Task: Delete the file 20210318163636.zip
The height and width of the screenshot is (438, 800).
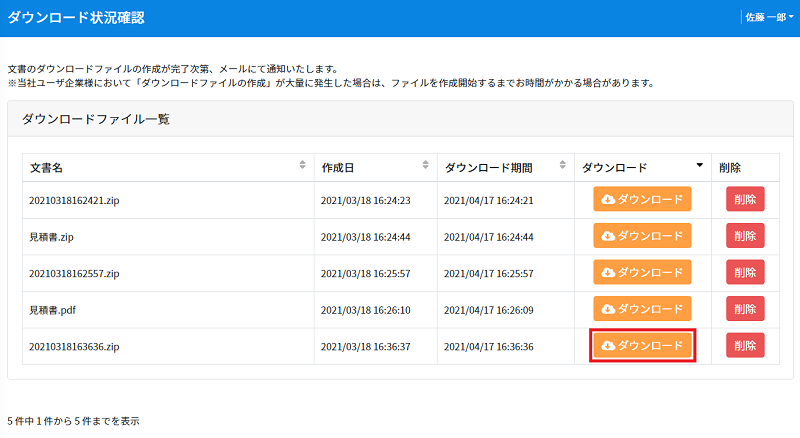Action: coord(744,346)
